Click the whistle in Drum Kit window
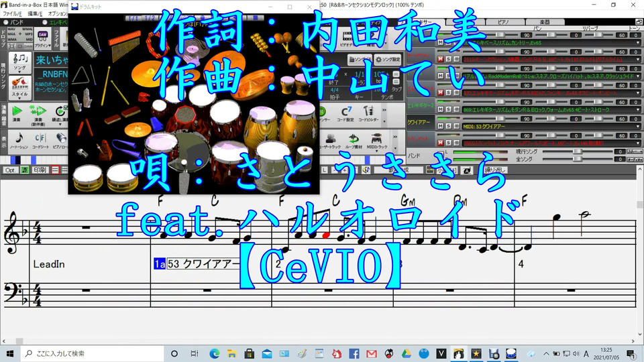Viewport: 644px width, 362px height. 82,153
